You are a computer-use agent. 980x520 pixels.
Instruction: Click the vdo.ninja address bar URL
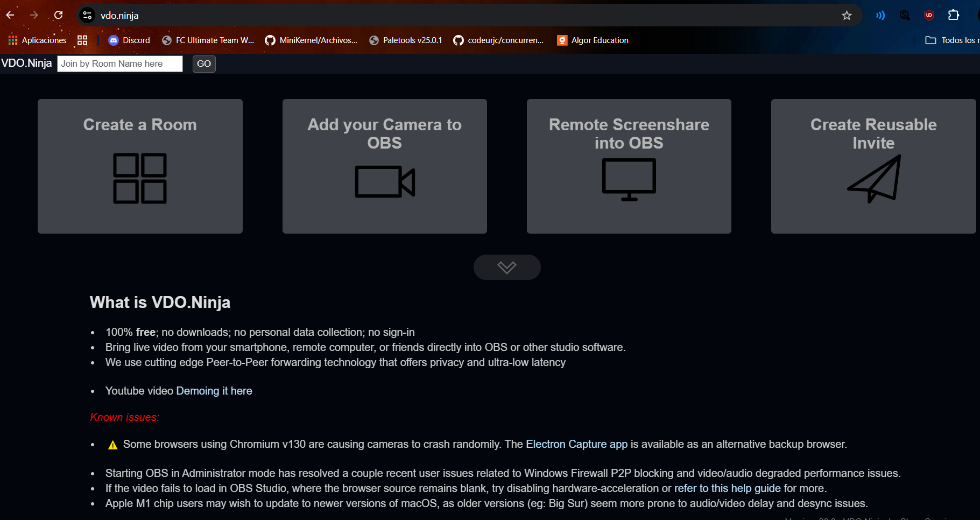[119, 16]
